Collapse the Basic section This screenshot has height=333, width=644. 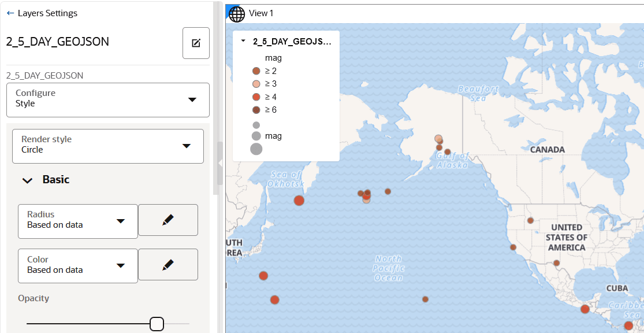[x=27, y=180]
